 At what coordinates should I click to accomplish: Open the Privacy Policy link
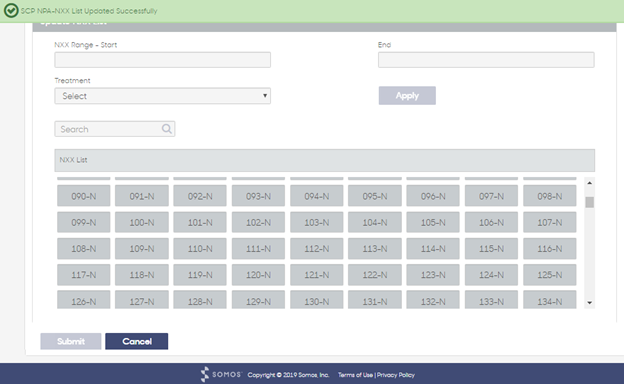point(396,375)
